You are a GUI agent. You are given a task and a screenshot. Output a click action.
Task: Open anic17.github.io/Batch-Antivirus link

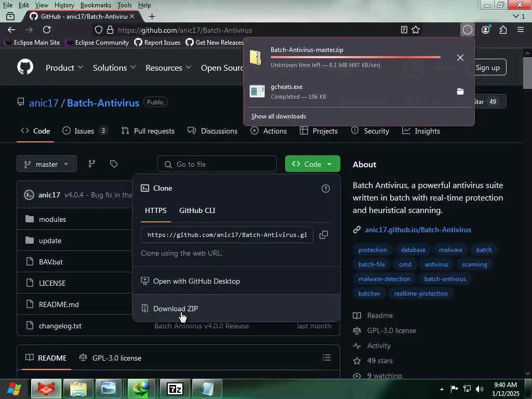tap(418, 230)
